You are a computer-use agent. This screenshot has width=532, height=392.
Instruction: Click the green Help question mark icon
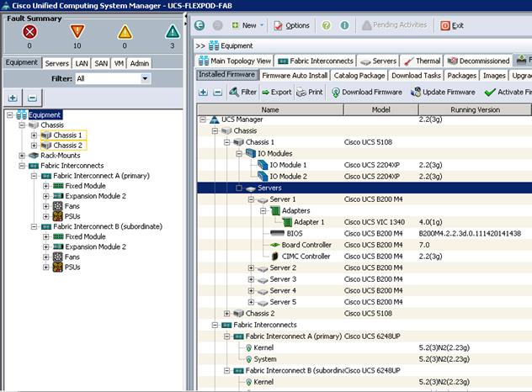point(326,25)
